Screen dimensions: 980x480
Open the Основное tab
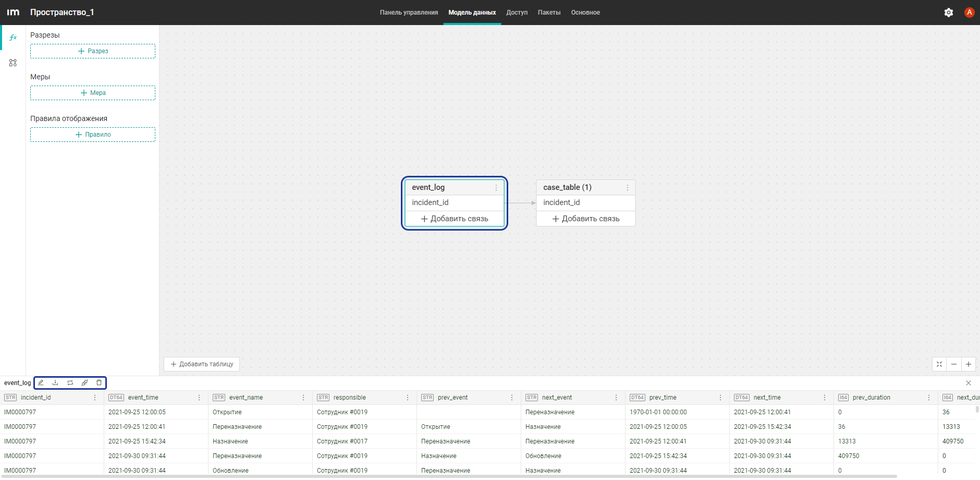point(585,13)
